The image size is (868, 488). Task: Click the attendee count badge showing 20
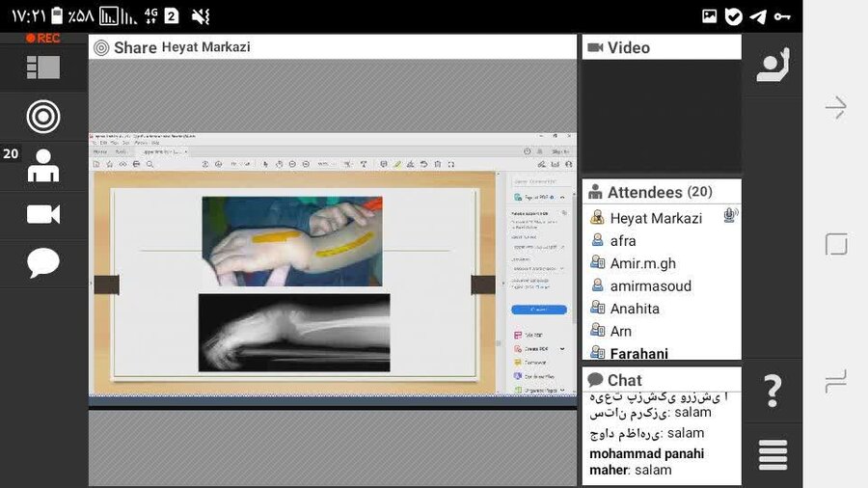[x=12, y=153]
